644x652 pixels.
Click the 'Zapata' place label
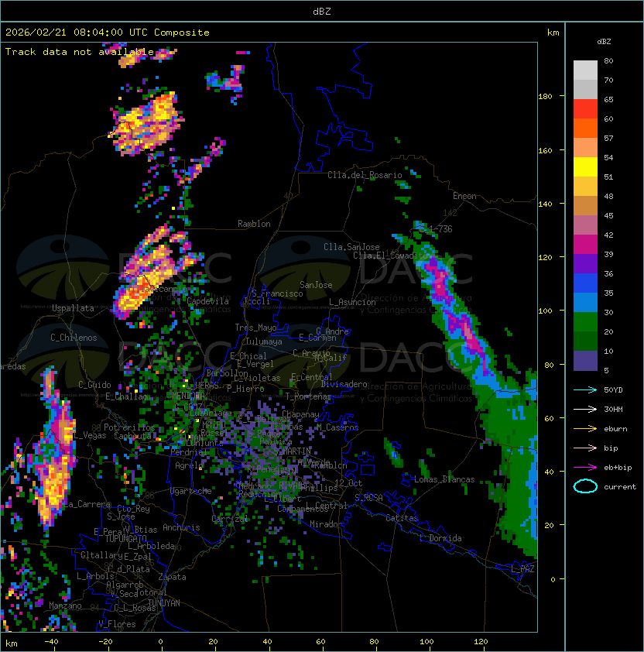(x=172, y=577)
